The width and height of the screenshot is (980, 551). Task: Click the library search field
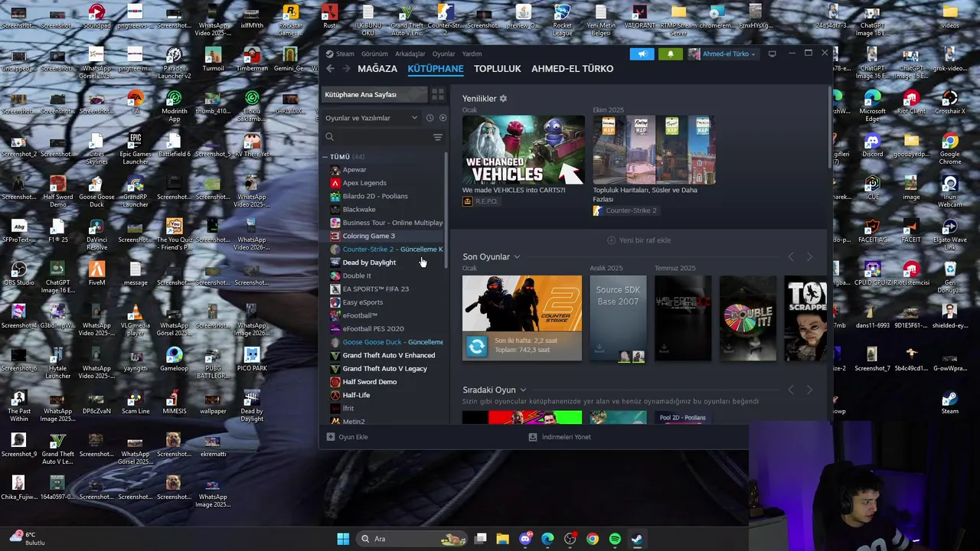point(377,137)
